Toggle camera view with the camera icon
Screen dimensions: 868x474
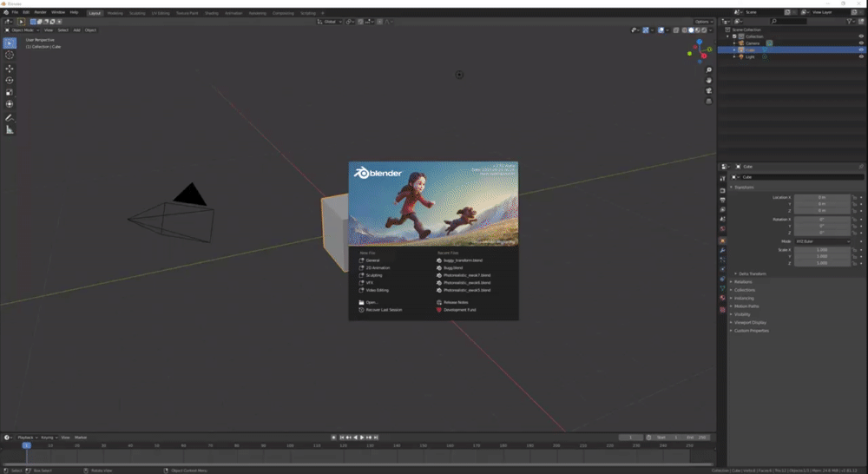[708, 91]
